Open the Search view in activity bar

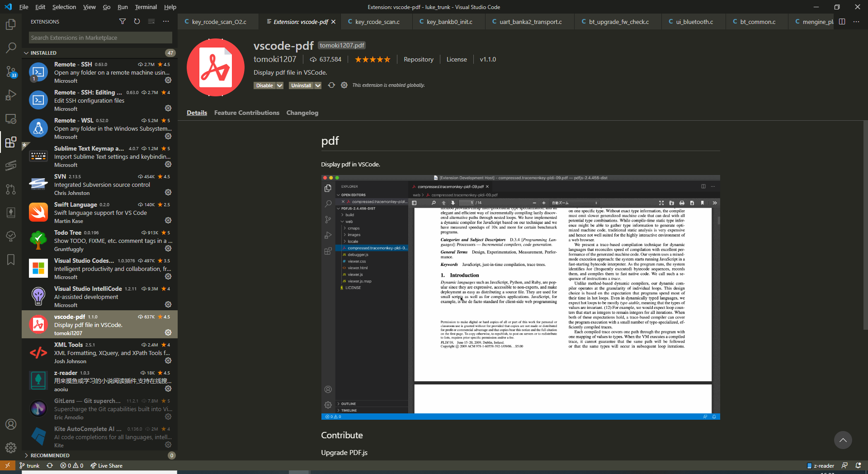pos(11,47)
